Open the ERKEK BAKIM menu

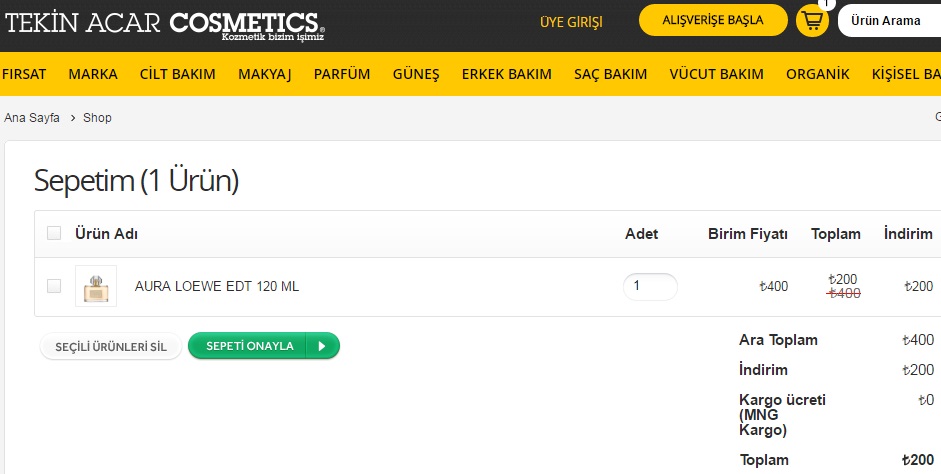click(x=507, y=74)
